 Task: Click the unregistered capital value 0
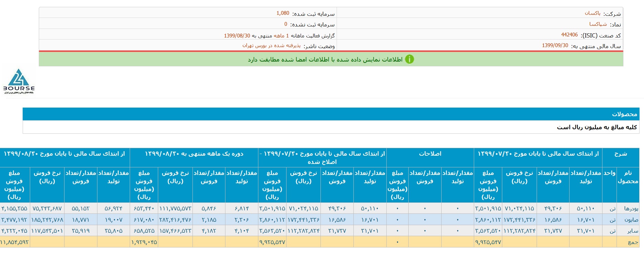286,24
